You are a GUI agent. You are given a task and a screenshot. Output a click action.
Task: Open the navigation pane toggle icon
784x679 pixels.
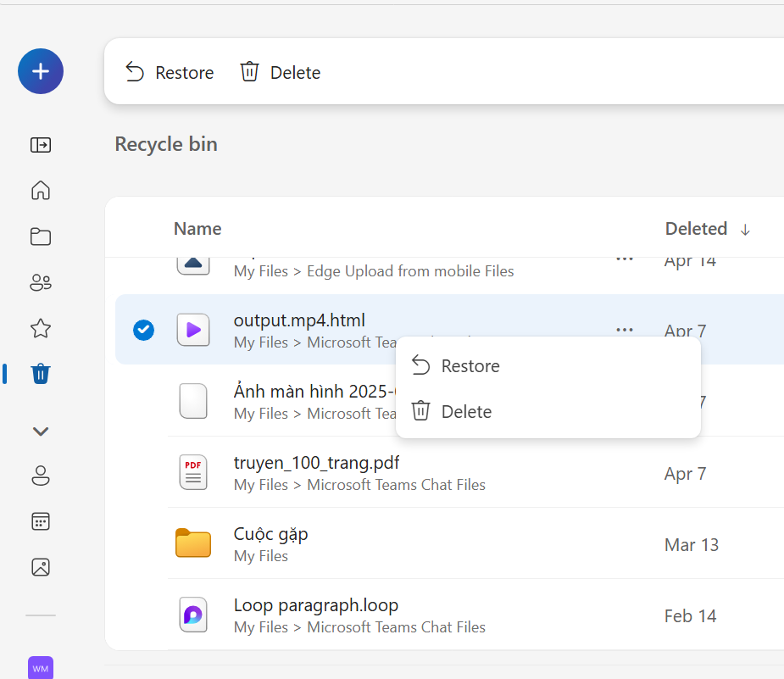pyautogui.click(x=41, y=145)
